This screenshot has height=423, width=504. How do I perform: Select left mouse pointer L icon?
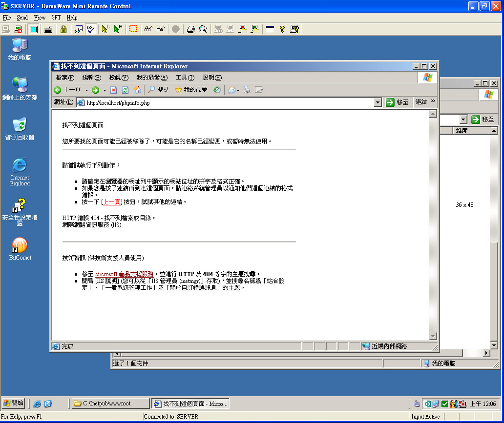pyautogui.click(x=105, y=29)
